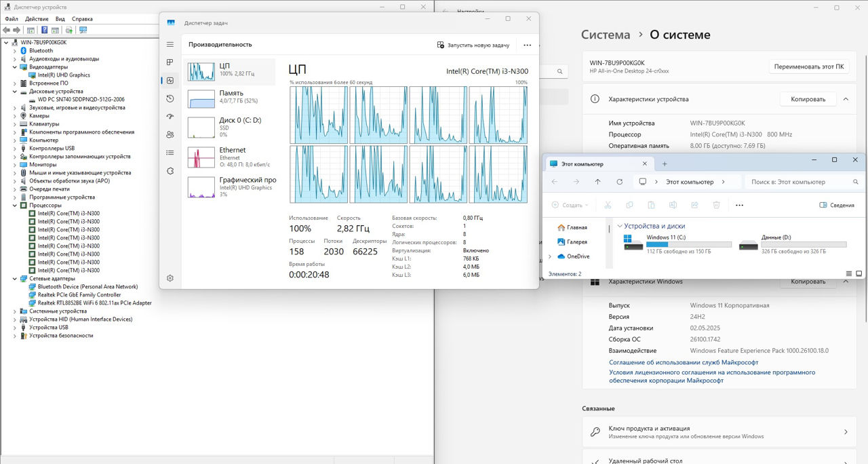Toggle the Сведения details pane in Explorer

(x=837, y=205)
